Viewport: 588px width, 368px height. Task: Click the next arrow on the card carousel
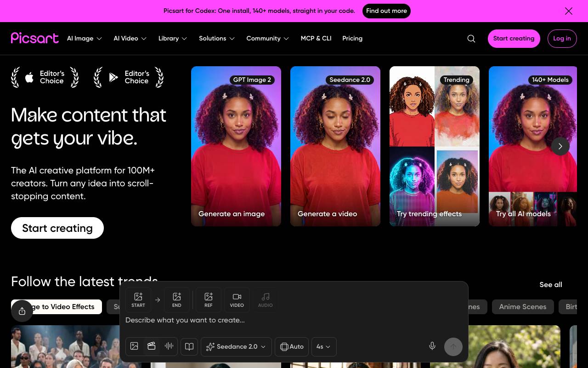pyautogui.click(x=560, y=146)
